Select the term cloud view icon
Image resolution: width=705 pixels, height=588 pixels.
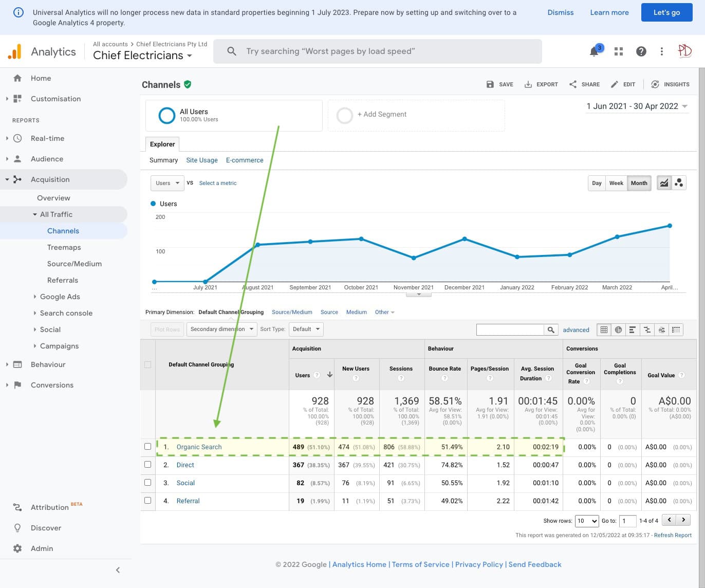click(661, 330)
